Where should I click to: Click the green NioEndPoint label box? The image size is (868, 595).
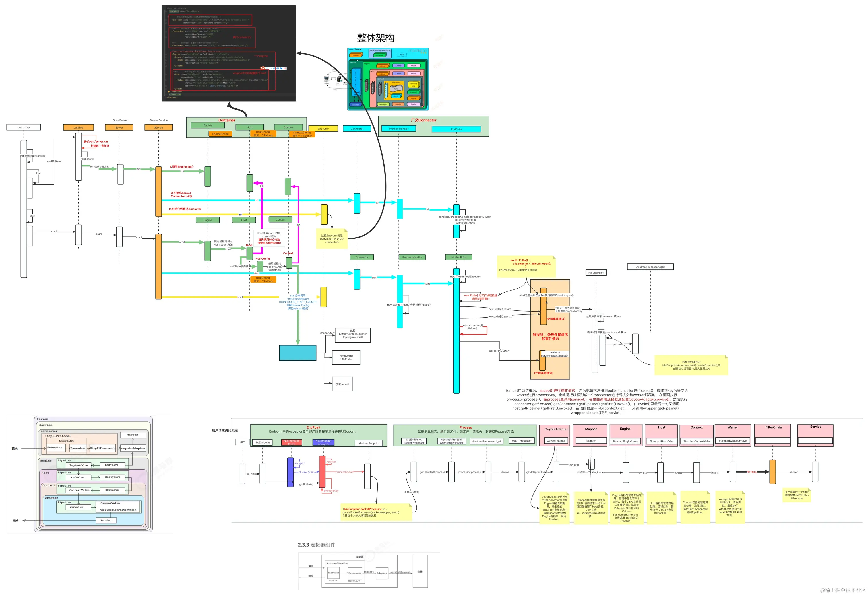tap(459, 257)
